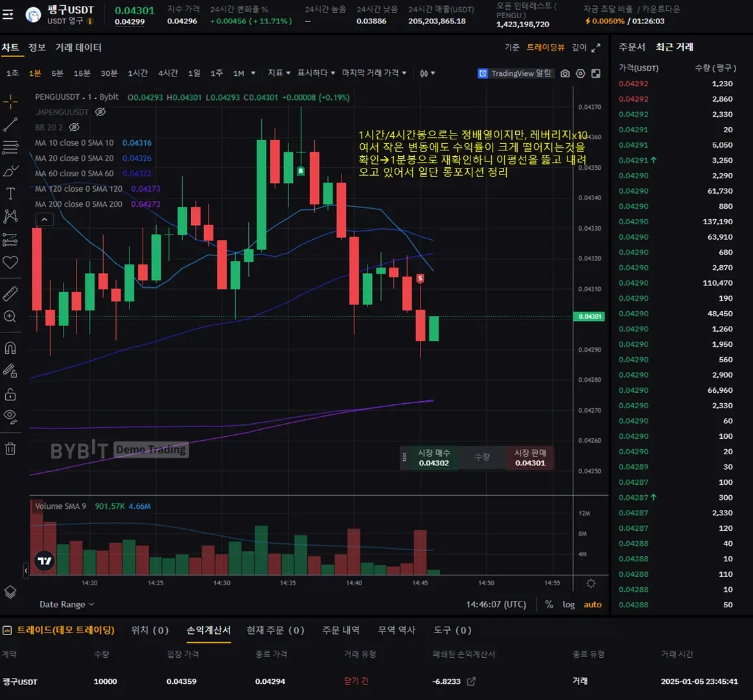Open chart axis settings gear icon
753x700 pixels.
coord(591,583)
